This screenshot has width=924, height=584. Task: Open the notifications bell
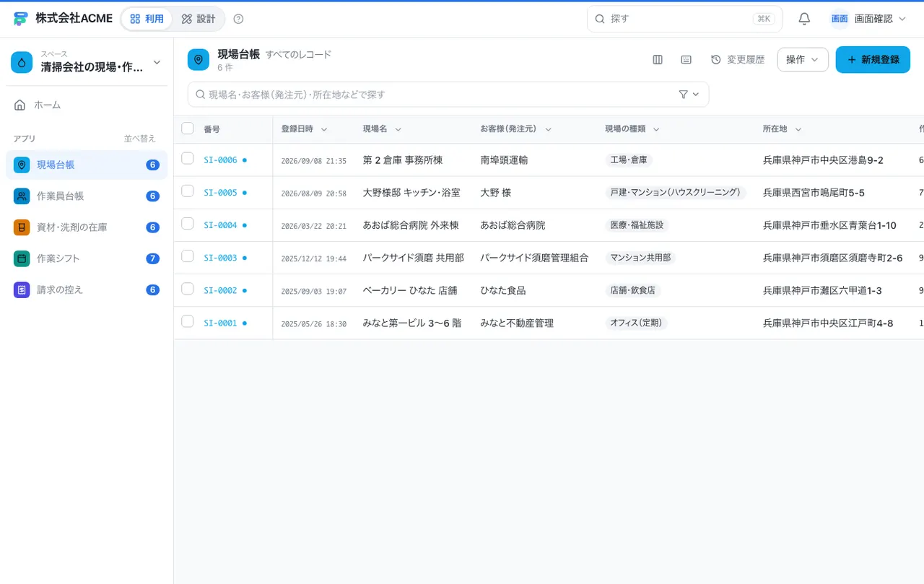[804, 19]
